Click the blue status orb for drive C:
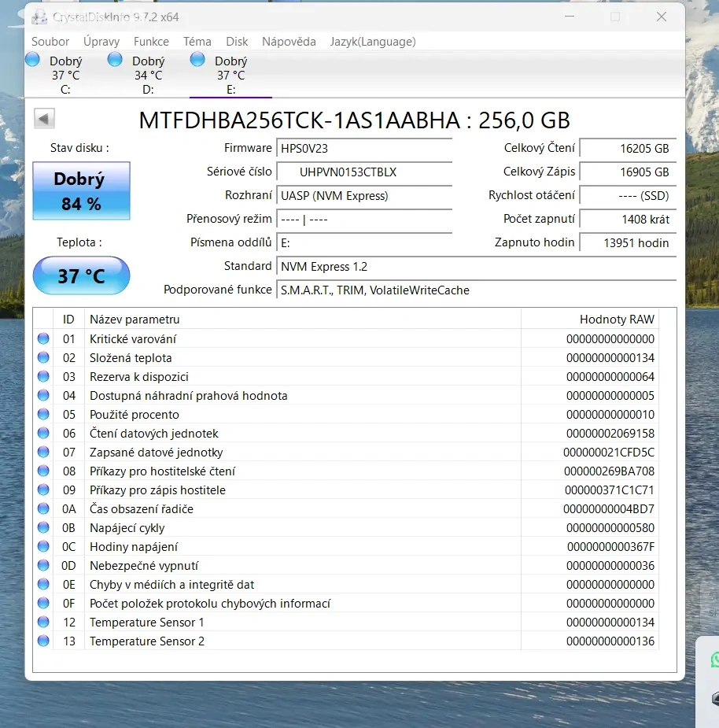Viewport: 719px width, 728px height. [x=32, y=60]
